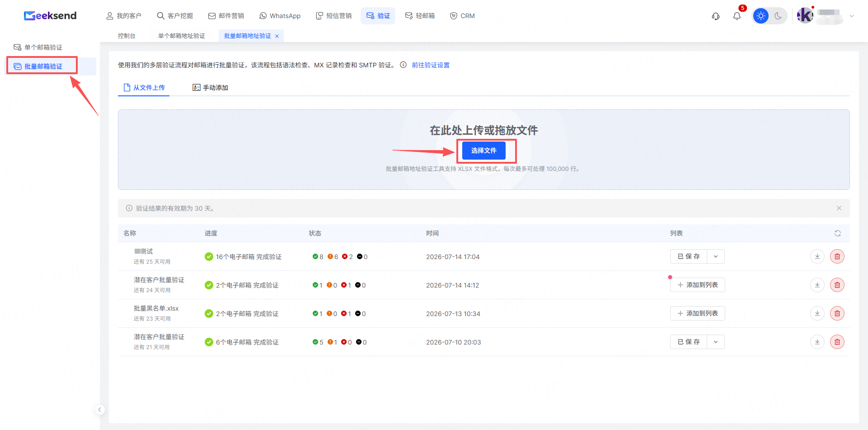Click 潜在客户批量验证 name in 14:12 row
This screenshot has height=430, width=868.
tap(159, 280)
